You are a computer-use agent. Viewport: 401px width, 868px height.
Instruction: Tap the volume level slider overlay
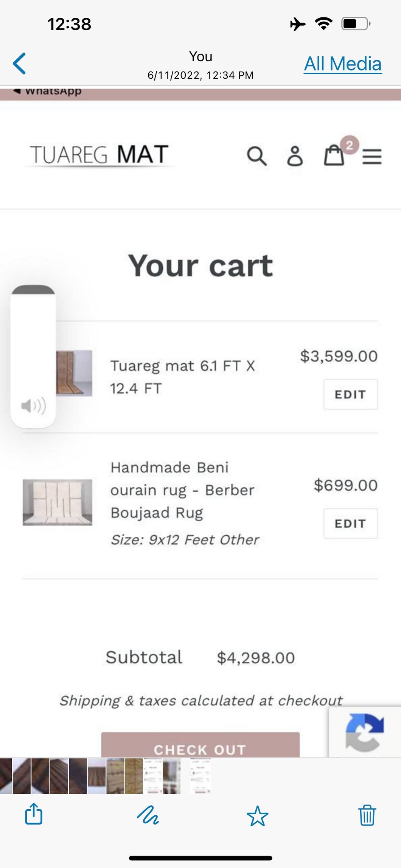click(33, 356)
